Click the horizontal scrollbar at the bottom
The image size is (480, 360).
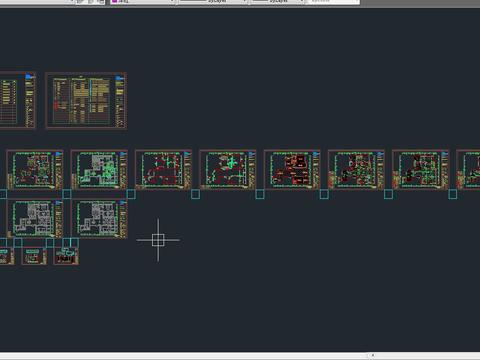(240, 355)
